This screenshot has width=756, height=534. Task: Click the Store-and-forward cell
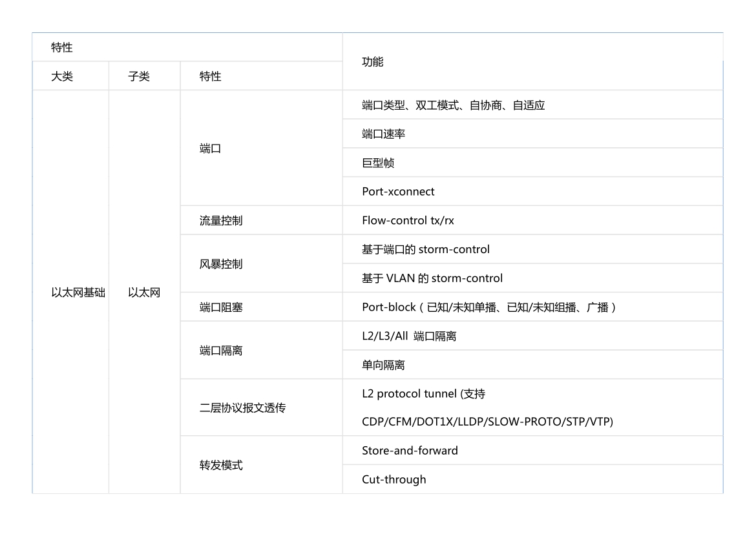533,451
